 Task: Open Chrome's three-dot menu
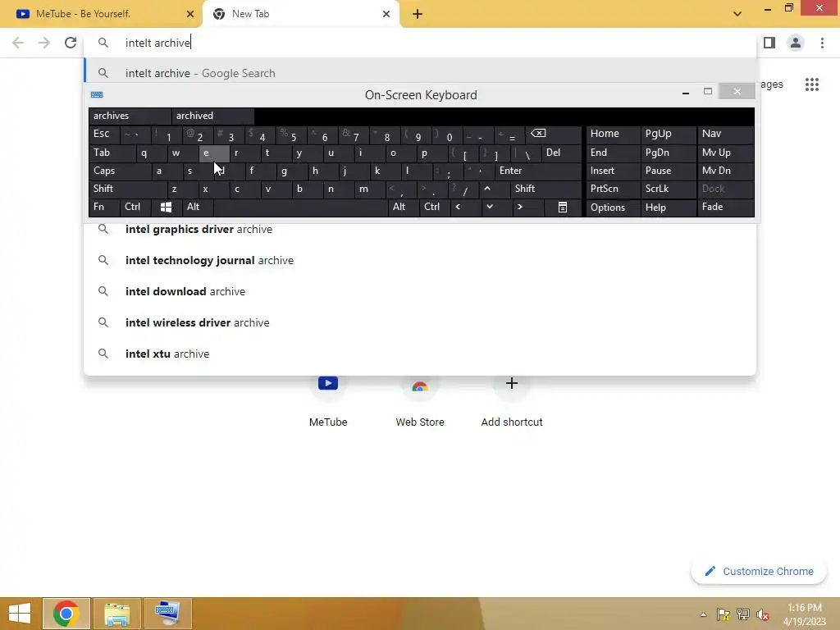tap(822, 43)
